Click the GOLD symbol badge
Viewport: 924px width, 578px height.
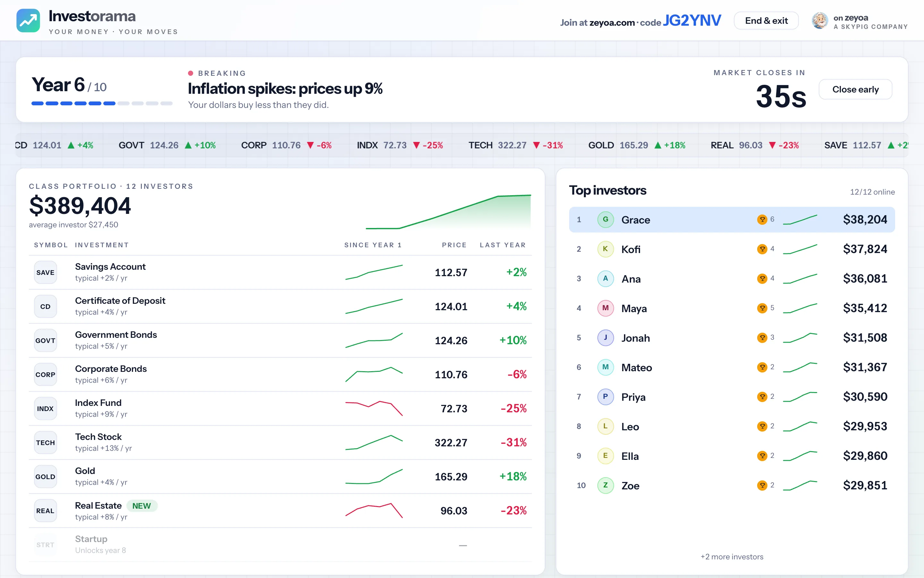pyautogui.click(x=46, y=477)
